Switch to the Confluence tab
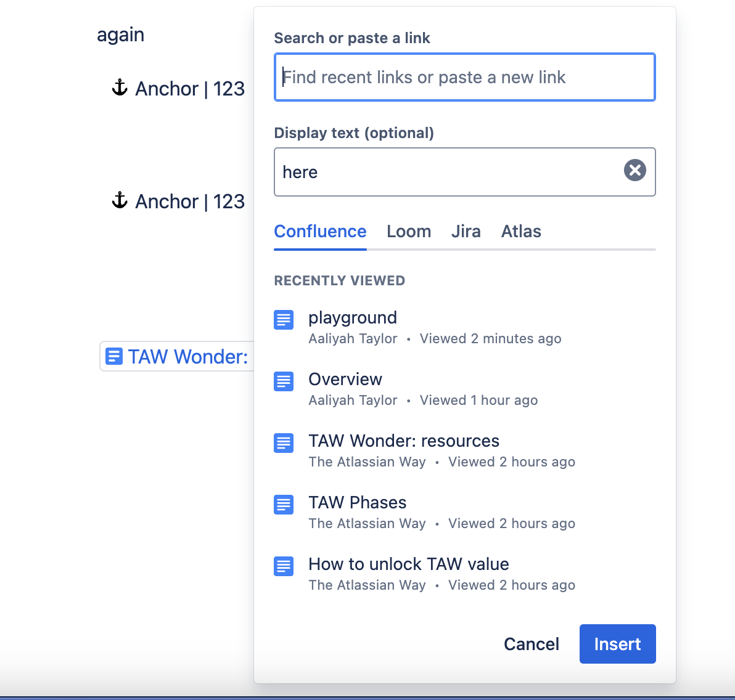The height and width of the screenshot is (700, 735). pos(320,232)
